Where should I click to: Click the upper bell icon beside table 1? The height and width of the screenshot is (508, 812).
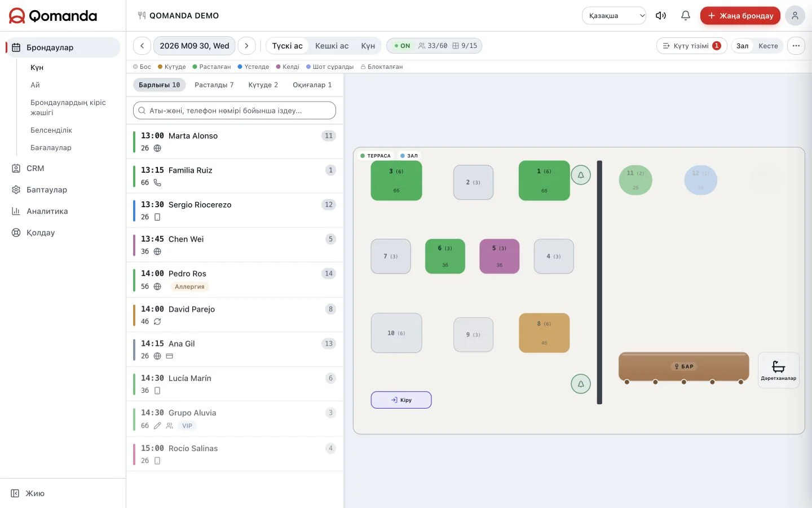(581, 175)
